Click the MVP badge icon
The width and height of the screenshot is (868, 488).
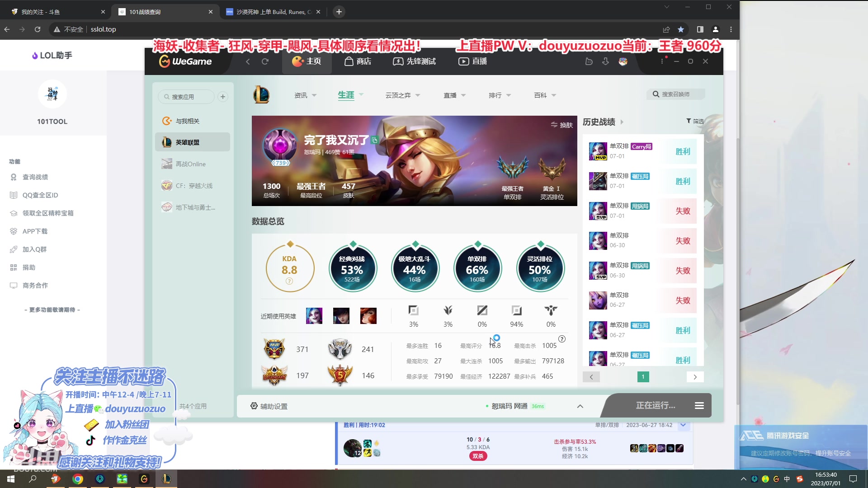click(x=274, y=349)
